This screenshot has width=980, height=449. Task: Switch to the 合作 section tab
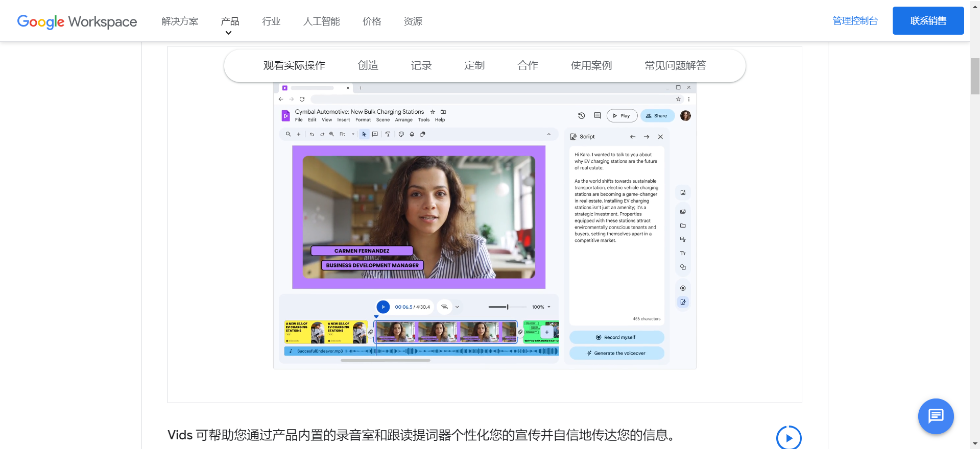tap(528, 65)
